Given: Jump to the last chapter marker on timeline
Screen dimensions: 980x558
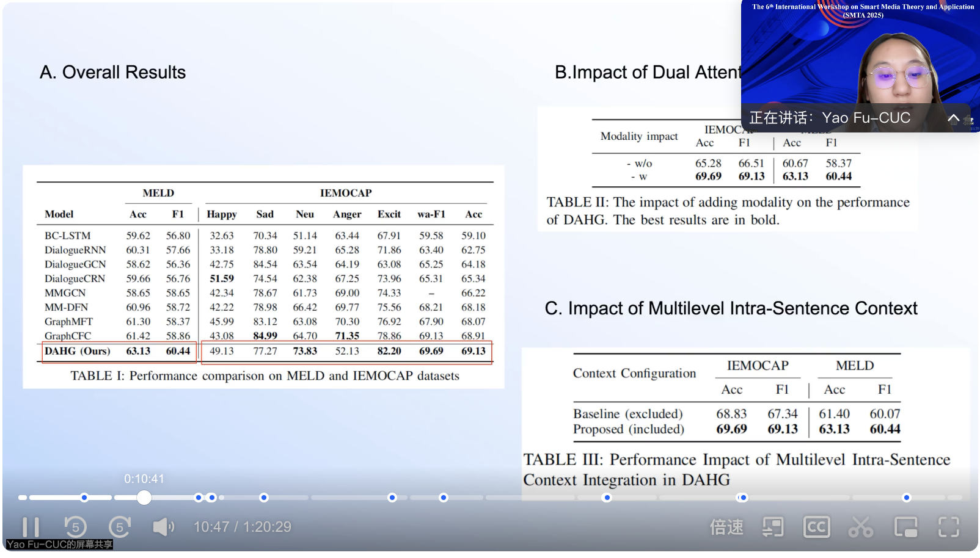Looking at the screenshot, I should pos(907,498).
